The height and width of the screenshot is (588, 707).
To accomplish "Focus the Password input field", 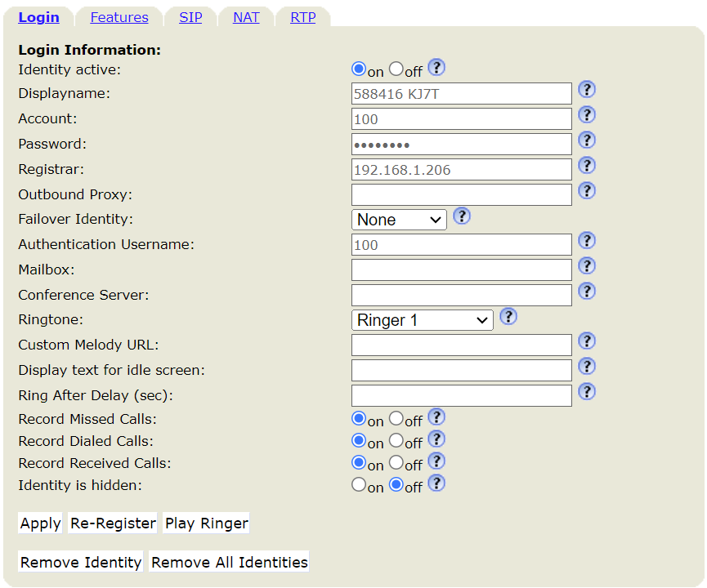I will click(461, 145).
